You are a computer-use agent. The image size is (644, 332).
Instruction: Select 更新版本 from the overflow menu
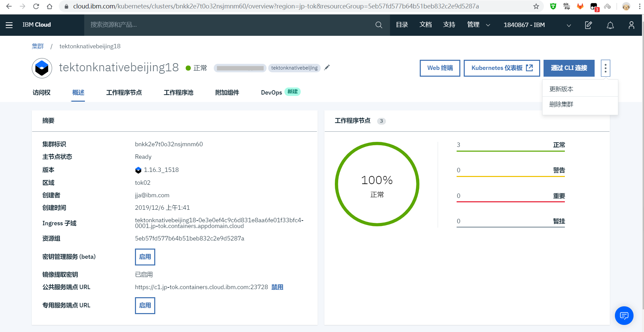tap(580, 89)
